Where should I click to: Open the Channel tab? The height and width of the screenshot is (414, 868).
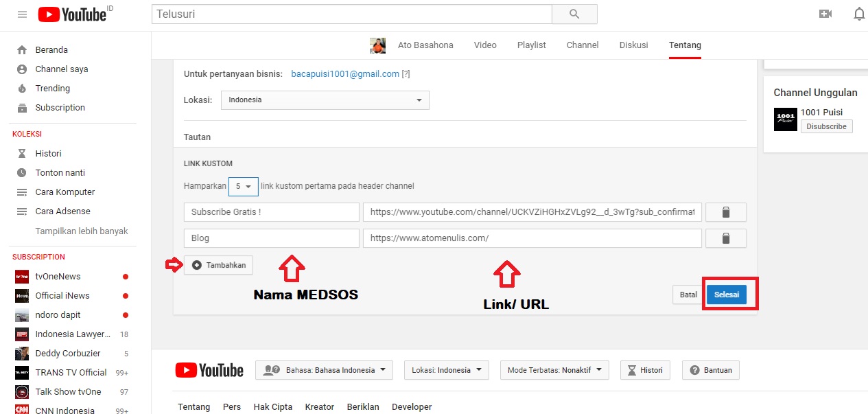pos(583,45)
